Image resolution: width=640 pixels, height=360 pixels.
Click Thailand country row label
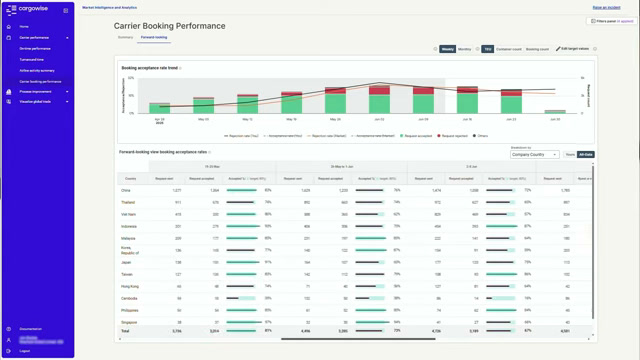[x=128, y=202]
